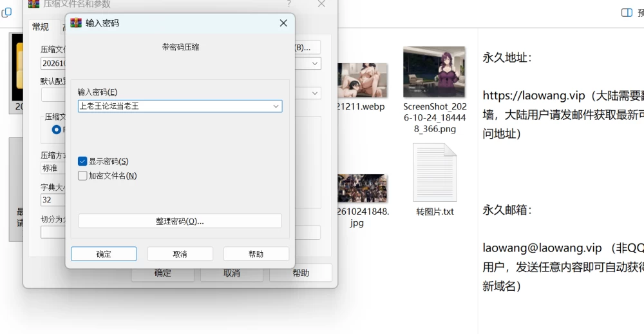Select the 2610241848.jpg thumbnail
644x334 pixels.
pyautogui.click(x=362, y=188)
